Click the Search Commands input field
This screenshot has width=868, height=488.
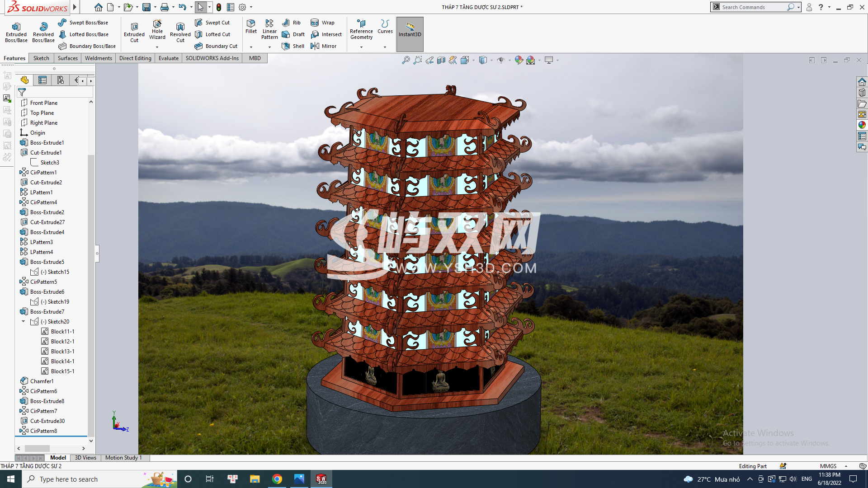pyautogui.click(x=752, y=7)
